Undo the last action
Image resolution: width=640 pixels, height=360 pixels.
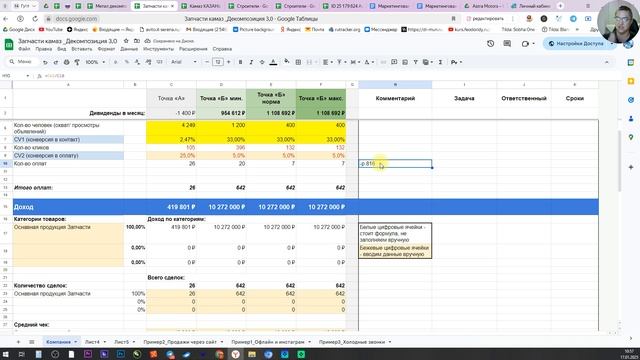tap(45, 62)
